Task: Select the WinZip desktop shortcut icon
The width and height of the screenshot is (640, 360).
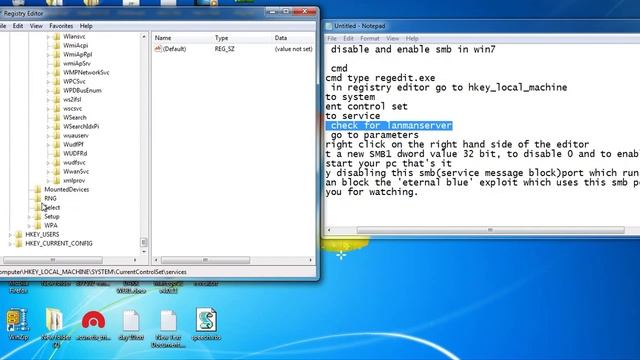Action: pyautogui.click(x=18, y=320)
